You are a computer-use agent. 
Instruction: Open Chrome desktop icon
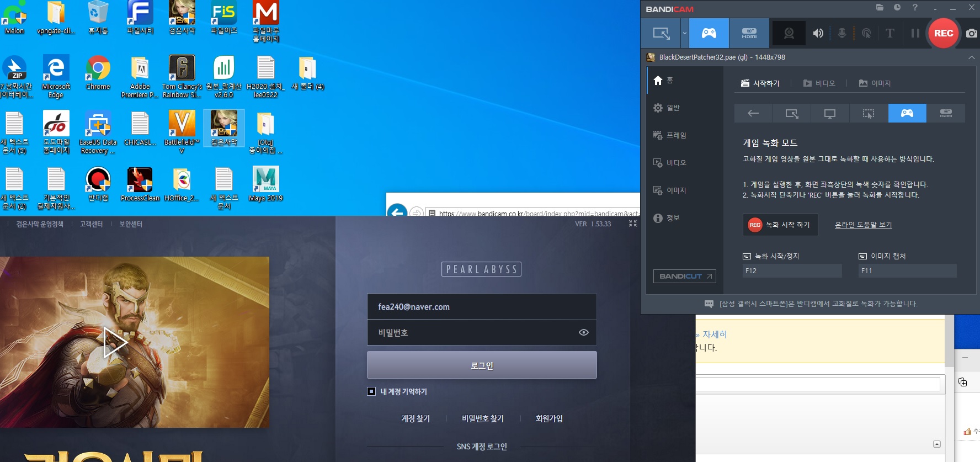pyautogui.click(x=98, y=73)
